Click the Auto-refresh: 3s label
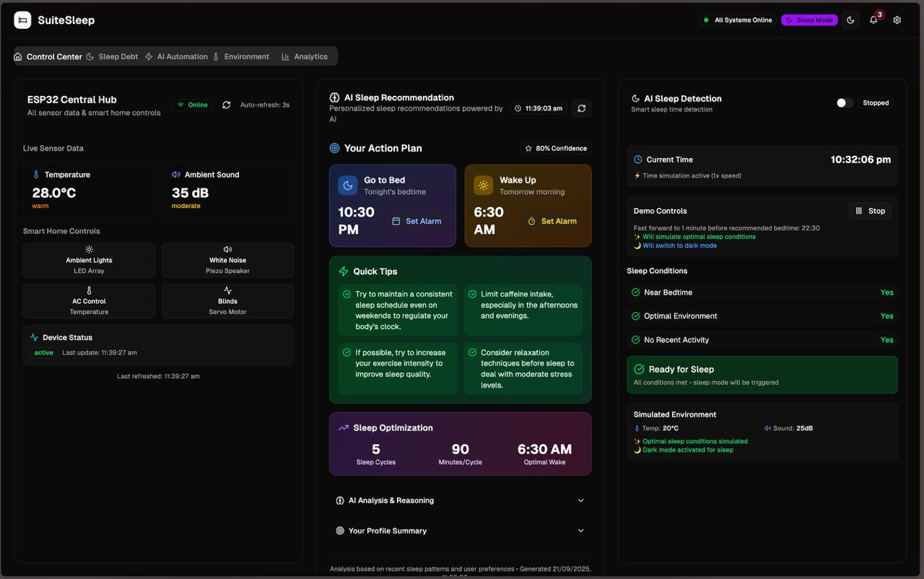The image size is (924, 579). pyautogui.click(x=265, y=105)
